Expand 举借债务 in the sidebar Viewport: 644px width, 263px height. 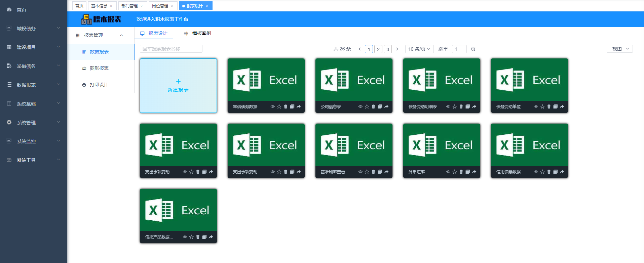(34, 66)
